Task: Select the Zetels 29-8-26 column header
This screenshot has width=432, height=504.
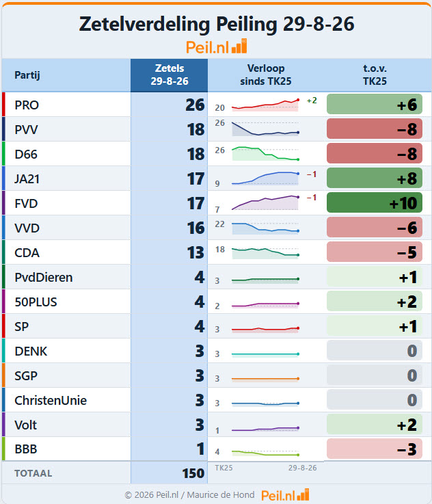Action: pos(170,75)
